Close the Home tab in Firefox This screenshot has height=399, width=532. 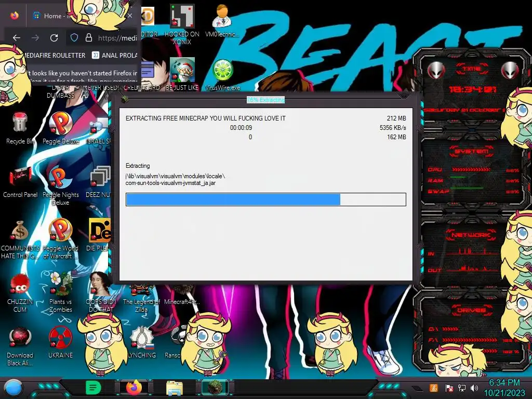pos(130,16)
